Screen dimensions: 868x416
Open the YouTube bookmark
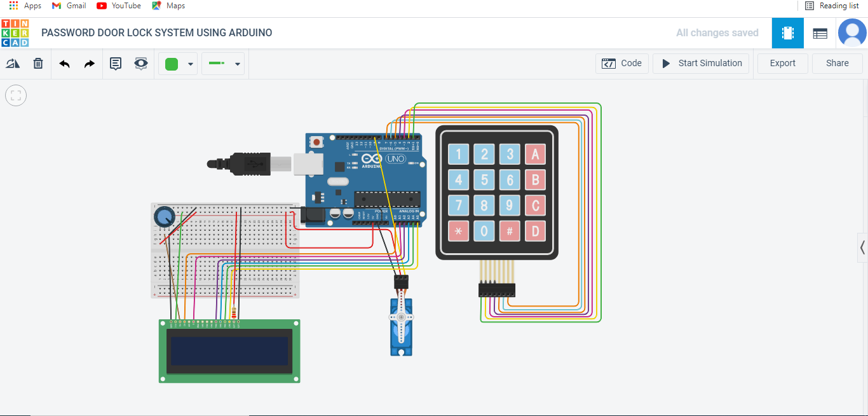[119, 6]
